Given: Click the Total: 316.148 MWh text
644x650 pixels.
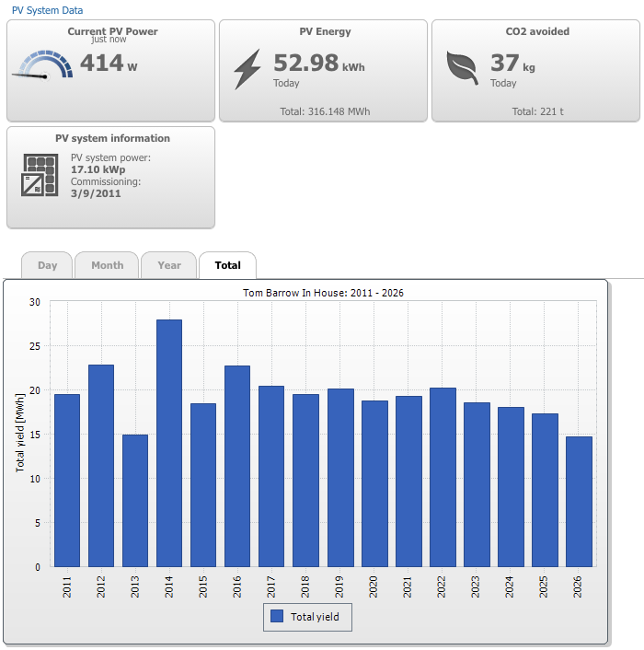Looking at the screenshot, I should click(325, 111).
